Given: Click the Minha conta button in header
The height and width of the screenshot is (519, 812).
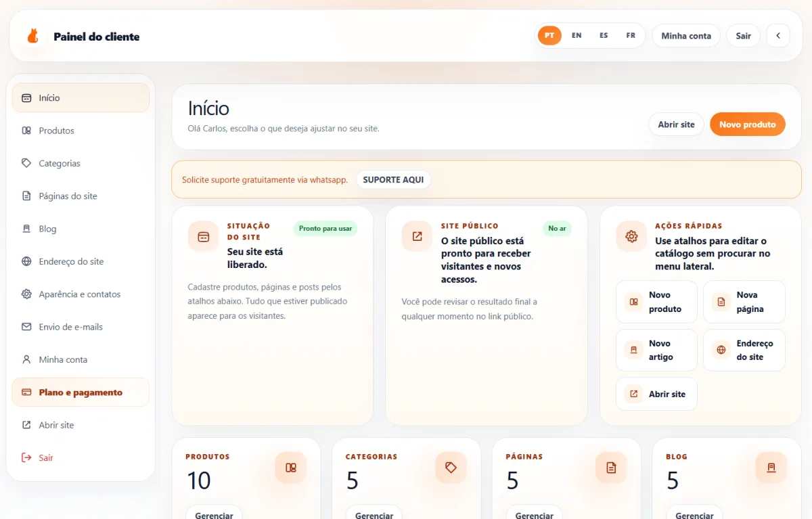Looking at the screenshot, I should [x=686, y=36].
